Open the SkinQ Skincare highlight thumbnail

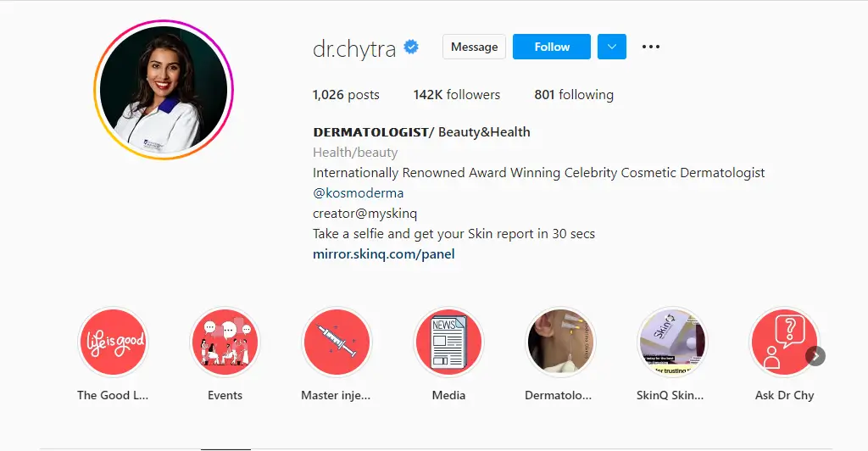click(672, 342)
